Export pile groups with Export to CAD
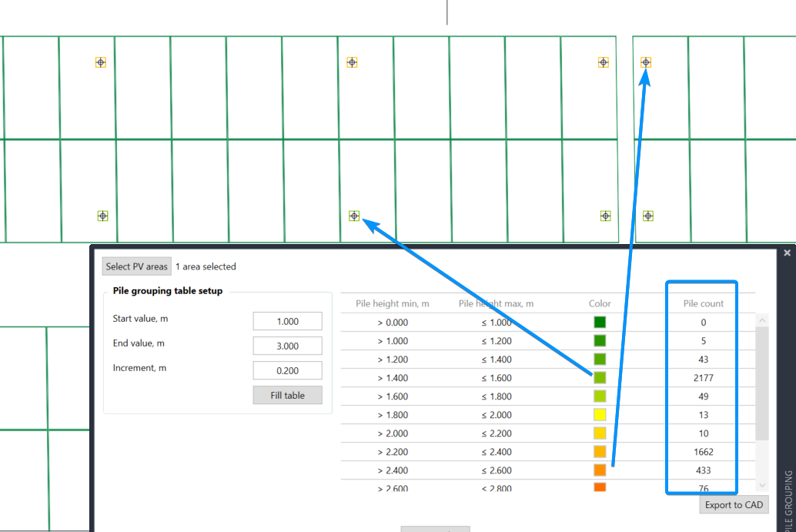The image size is (796, 532). pos(734,505)
